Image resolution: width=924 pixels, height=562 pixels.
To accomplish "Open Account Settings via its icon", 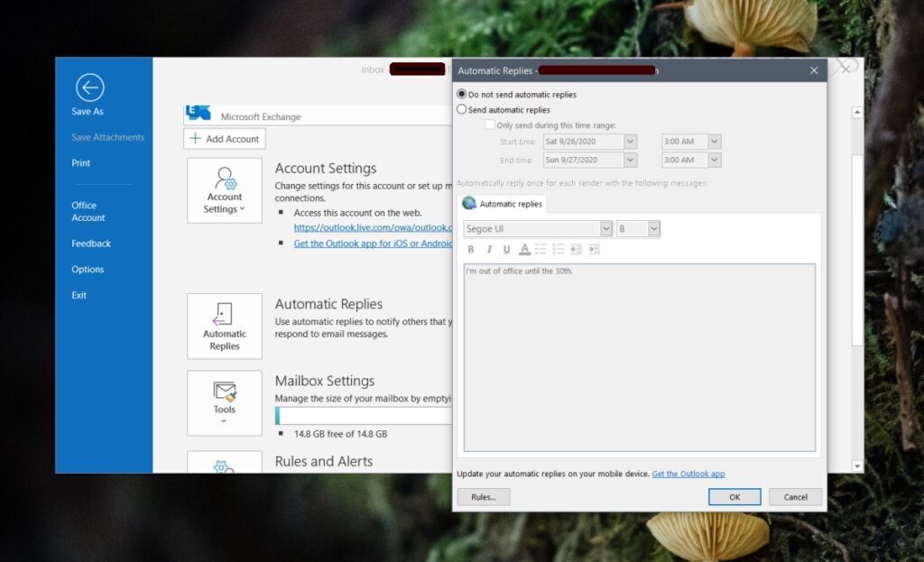I will point(224,189).
